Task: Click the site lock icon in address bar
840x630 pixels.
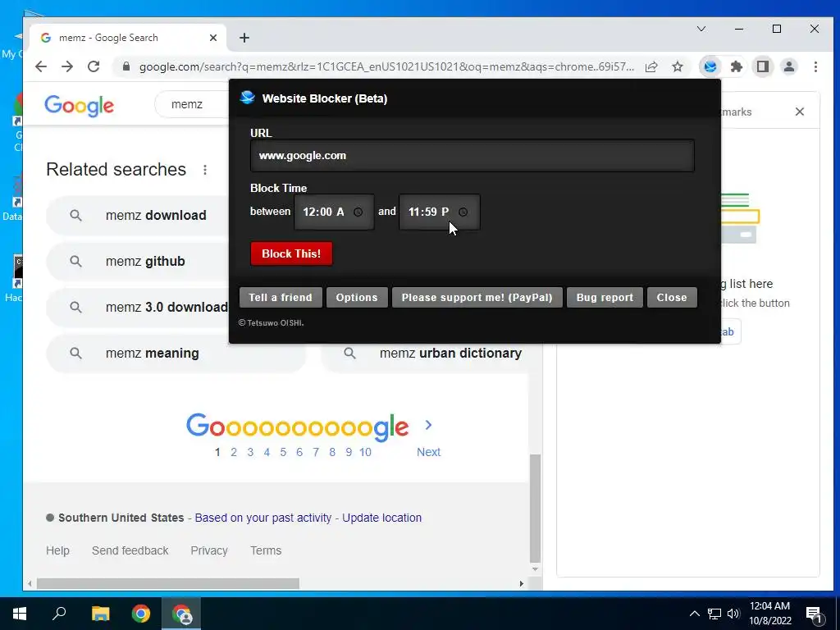Action: coord(126,66)
